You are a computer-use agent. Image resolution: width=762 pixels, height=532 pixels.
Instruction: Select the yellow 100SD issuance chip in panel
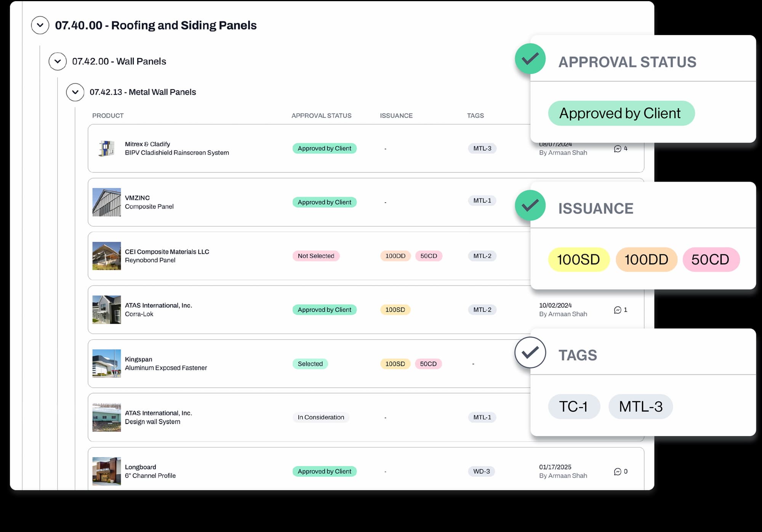point(578,260)
